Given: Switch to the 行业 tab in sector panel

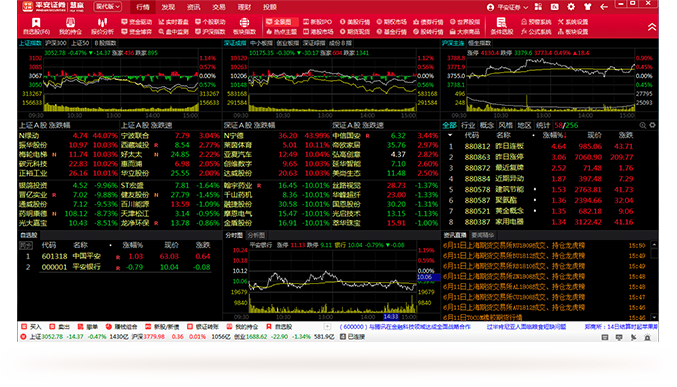Looking at the screenshot, I should click(x=468, y=125).
